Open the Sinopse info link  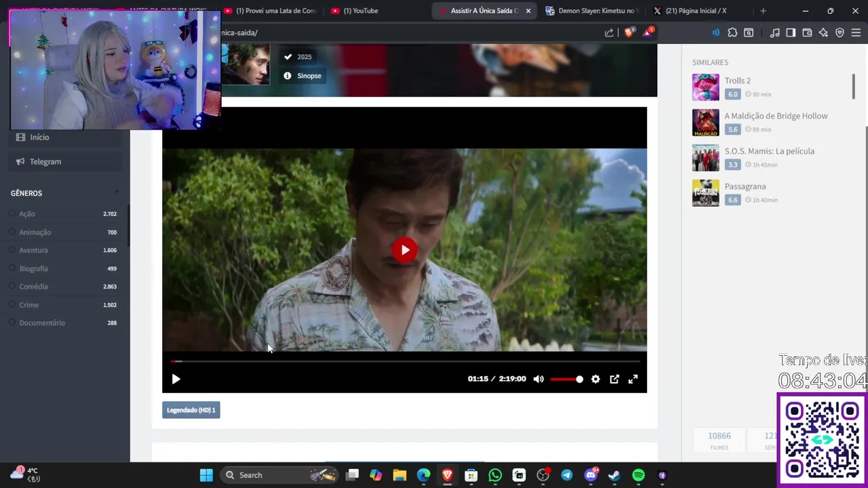[302, 76]
